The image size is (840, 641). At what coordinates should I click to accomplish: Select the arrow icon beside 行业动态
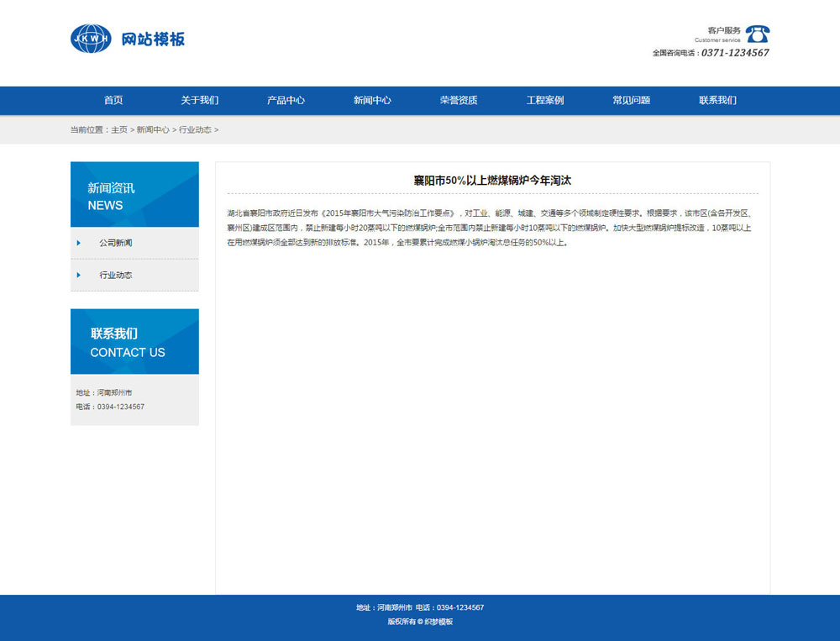76,275
